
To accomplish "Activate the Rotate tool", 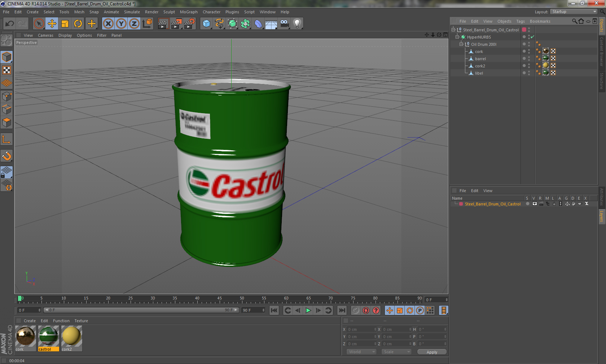I will [78, 24].
